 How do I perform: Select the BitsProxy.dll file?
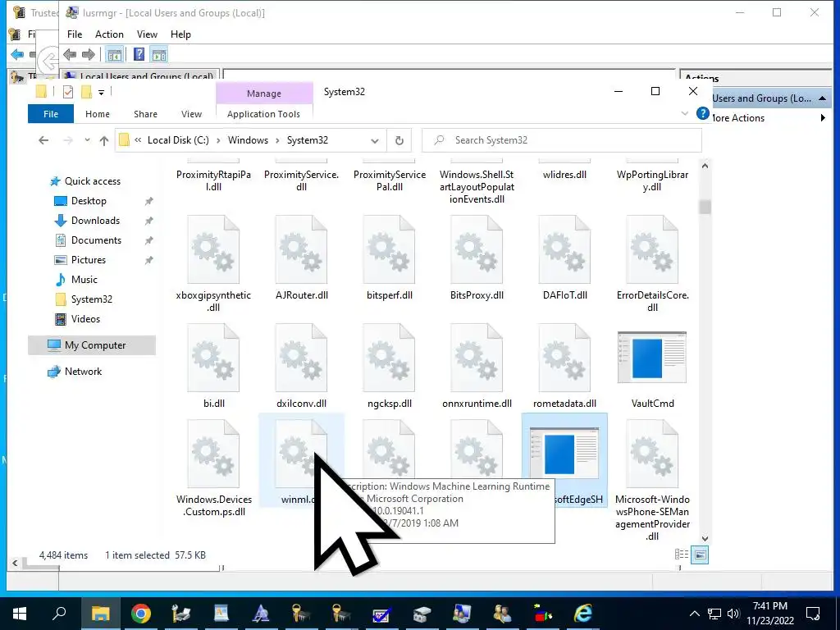coord(477,258)
